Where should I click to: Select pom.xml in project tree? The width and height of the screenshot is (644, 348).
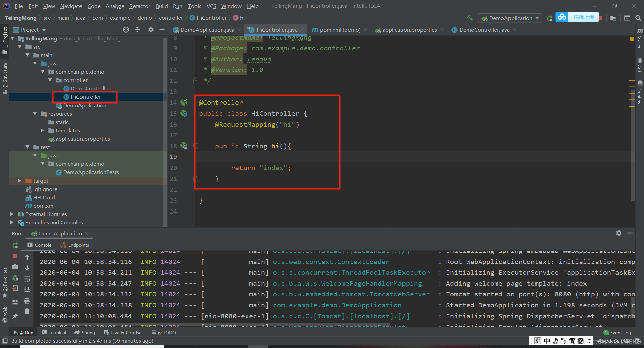pos(44,206)
